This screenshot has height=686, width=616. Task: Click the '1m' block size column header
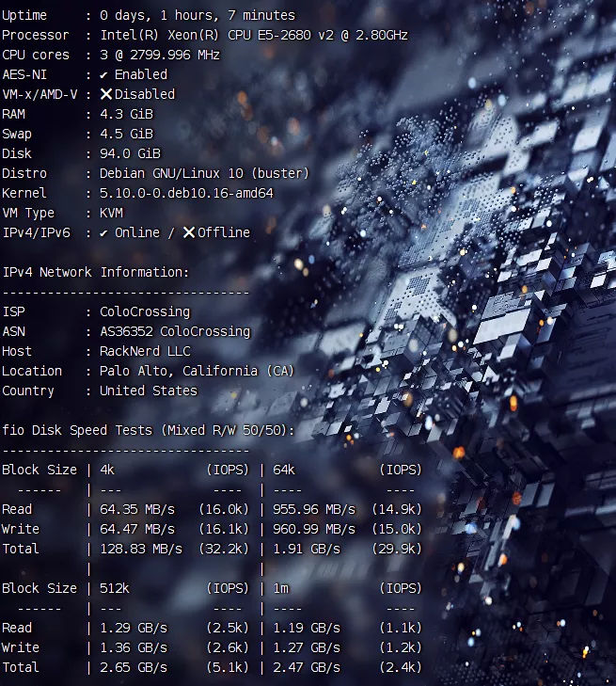tap(280, 588)
